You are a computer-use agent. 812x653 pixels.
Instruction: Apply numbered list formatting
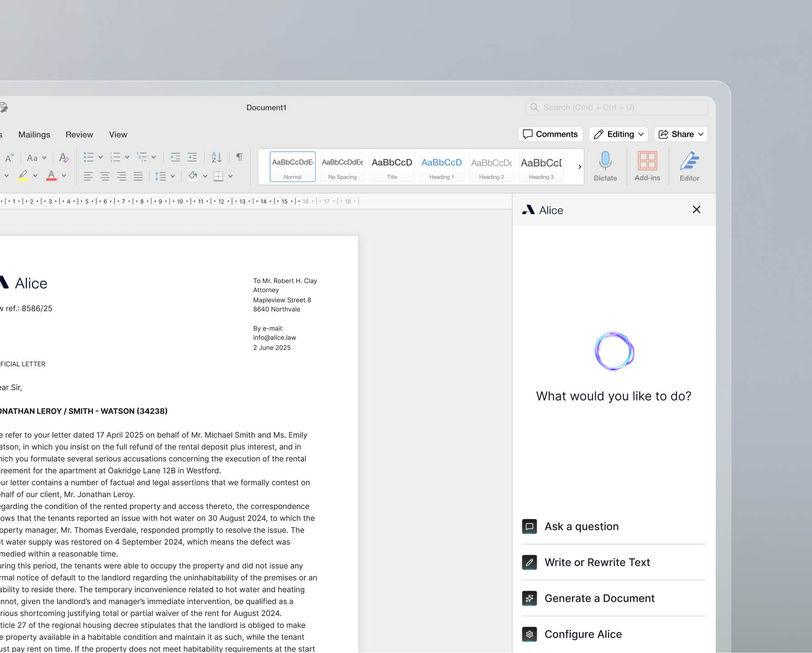(115, 157)
